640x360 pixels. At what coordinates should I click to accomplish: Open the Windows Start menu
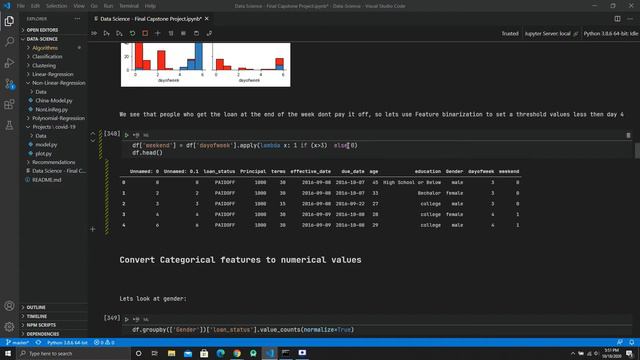(8, 353)
